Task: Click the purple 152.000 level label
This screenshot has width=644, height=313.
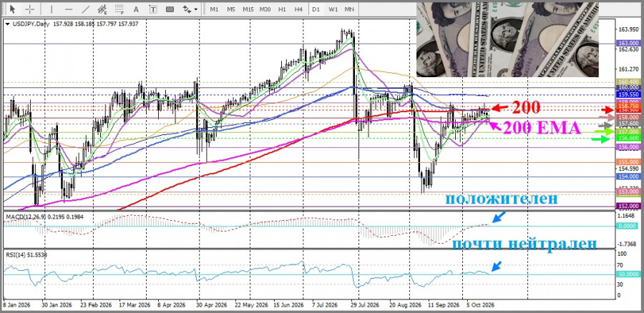Action: click(x=628, y=206)
